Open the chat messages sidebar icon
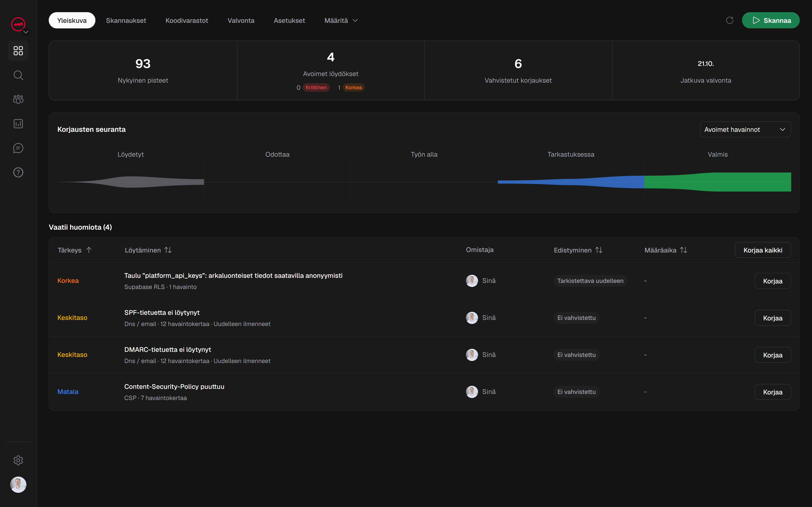This screenshot has width=812, height=507. [x=18, y=148]
